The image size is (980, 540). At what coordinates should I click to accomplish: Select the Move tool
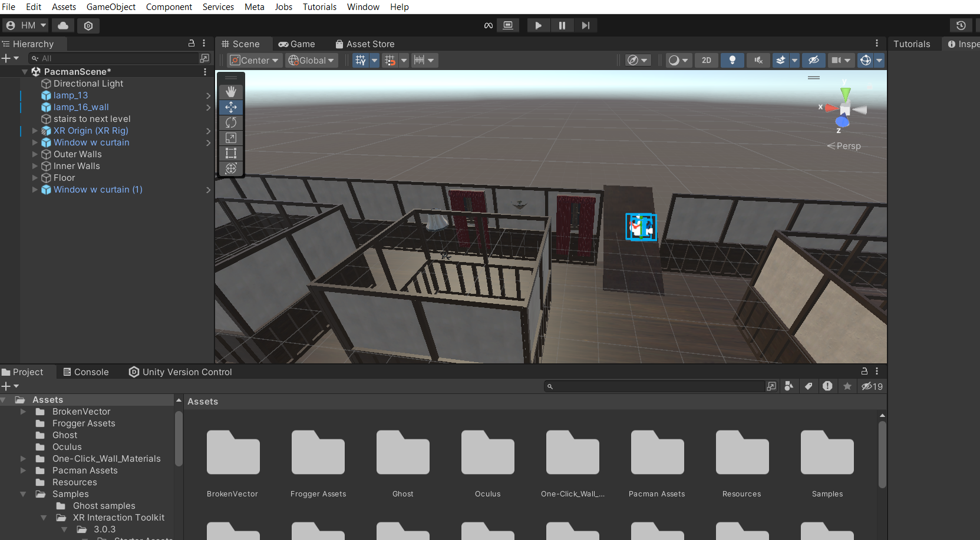pyautogui.click(x=231, y=107)
